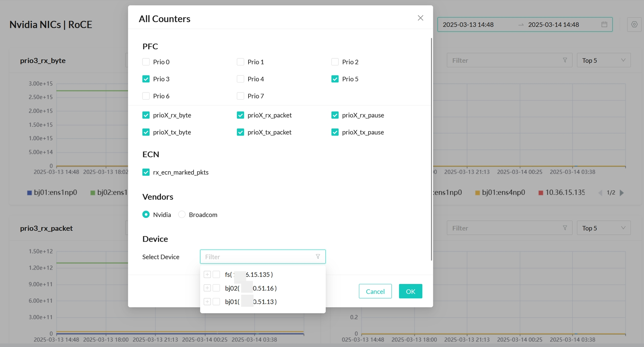Viewport: 644px width, 347px height.
Task: Toggle bj01:ens4np0 legend color swatch
Action: click(477, 193)
